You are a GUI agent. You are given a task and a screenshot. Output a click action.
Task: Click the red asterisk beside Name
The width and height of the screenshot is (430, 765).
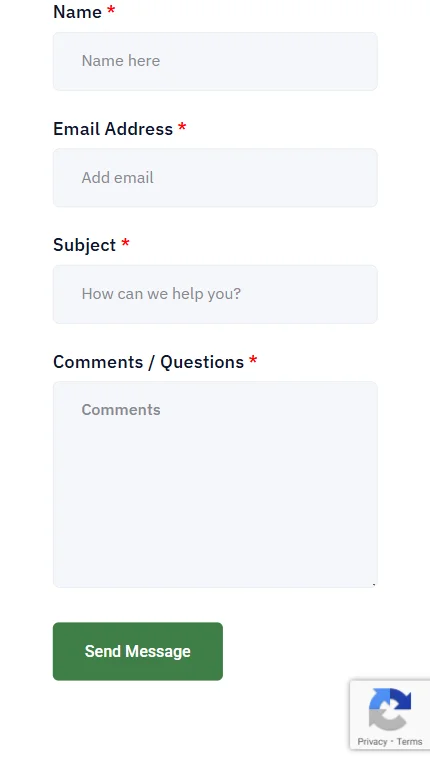click(111, 9)
